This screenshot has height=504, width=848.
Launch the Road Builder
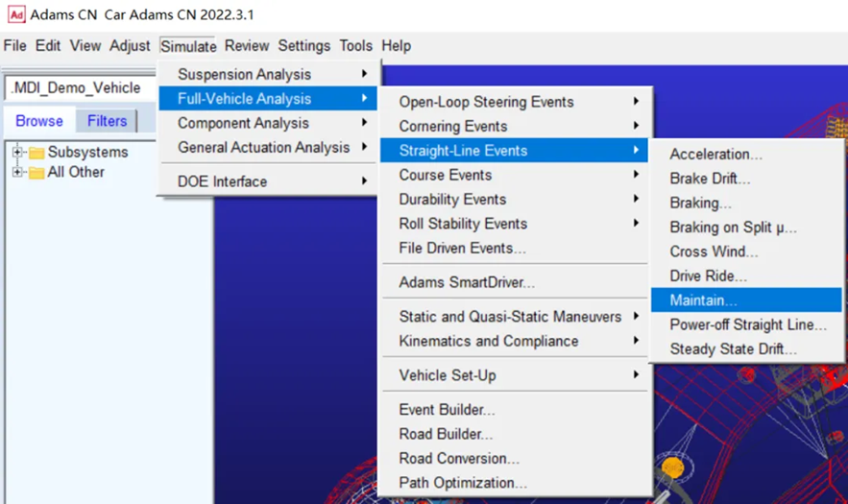coord(515,434)
